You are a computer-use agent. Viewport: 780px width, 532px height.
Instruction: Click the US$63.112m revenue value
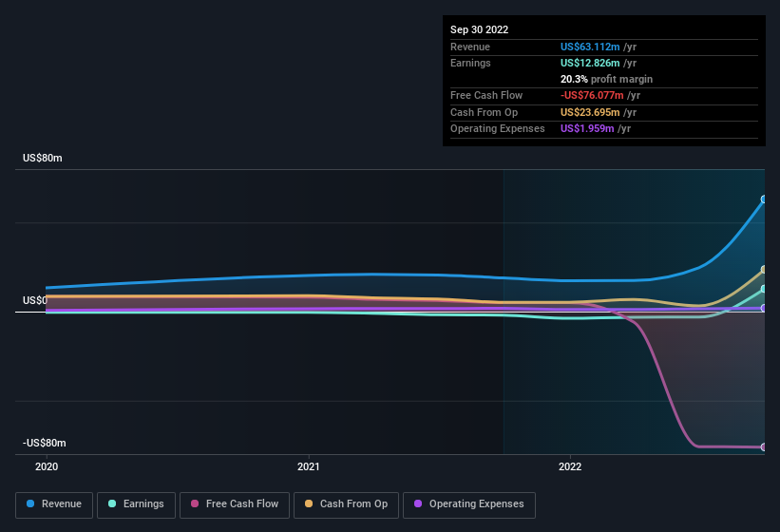(x=590, y=47)
